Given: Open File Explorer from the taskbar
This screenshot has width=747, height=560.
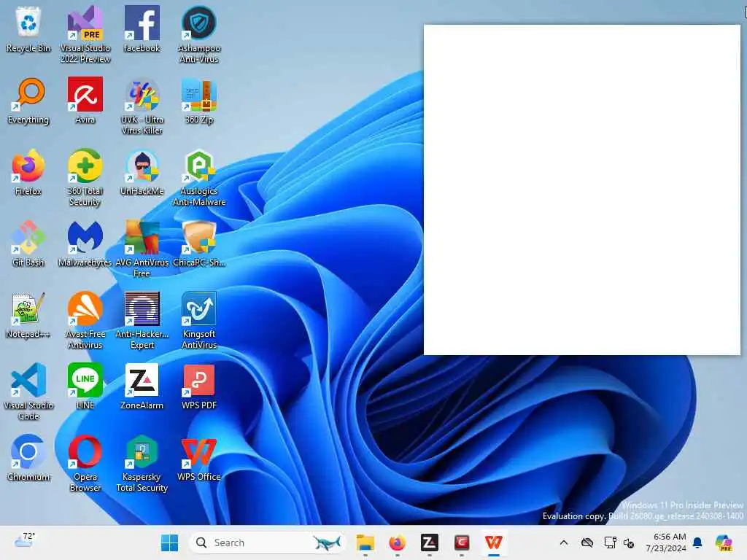Looking at the screenshot, I should point(365,542).
